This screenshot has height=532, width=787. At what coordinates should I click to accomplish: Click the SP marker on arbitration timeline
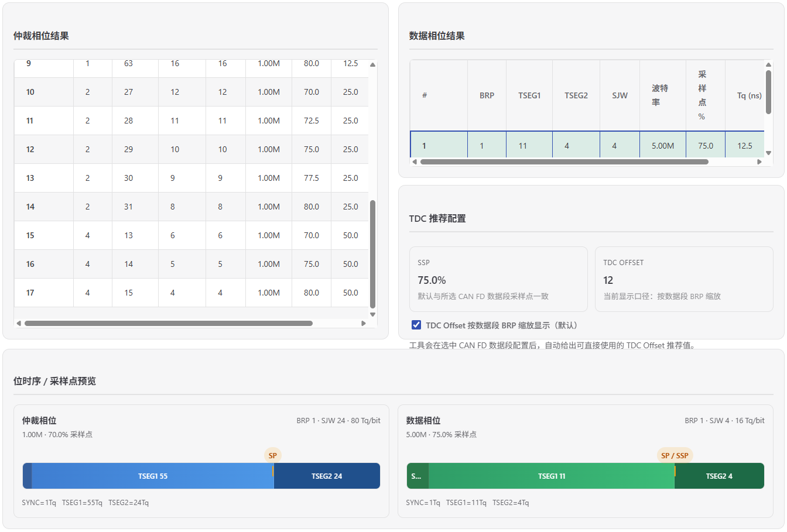(x=273, y=455)
